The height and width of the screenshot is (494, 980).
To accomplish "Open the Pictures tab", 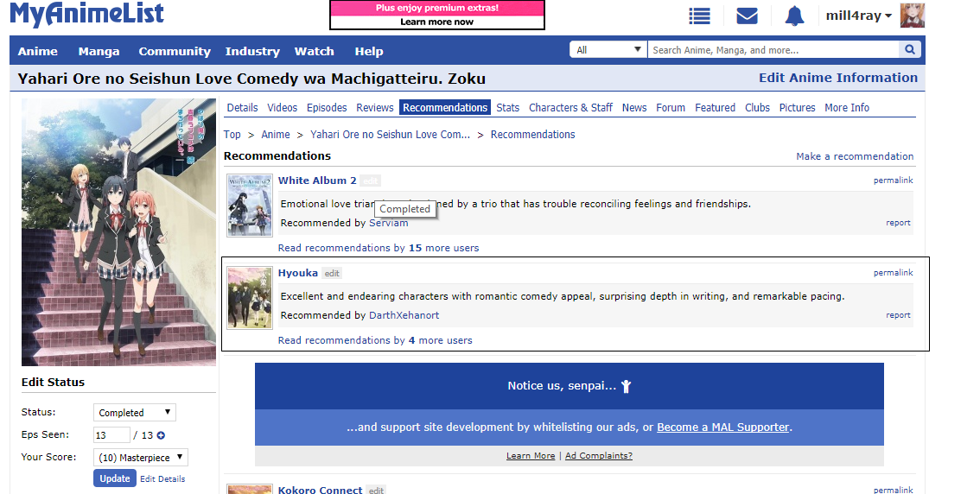I will pyautogui.click(x=798, y=107).
